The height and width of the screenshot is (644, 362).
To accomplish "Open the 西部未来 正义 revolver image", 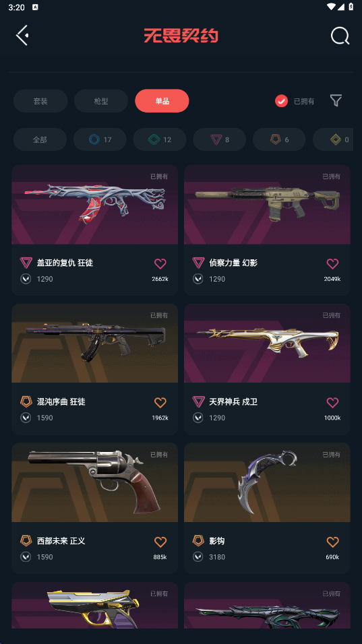I will 94,482.
